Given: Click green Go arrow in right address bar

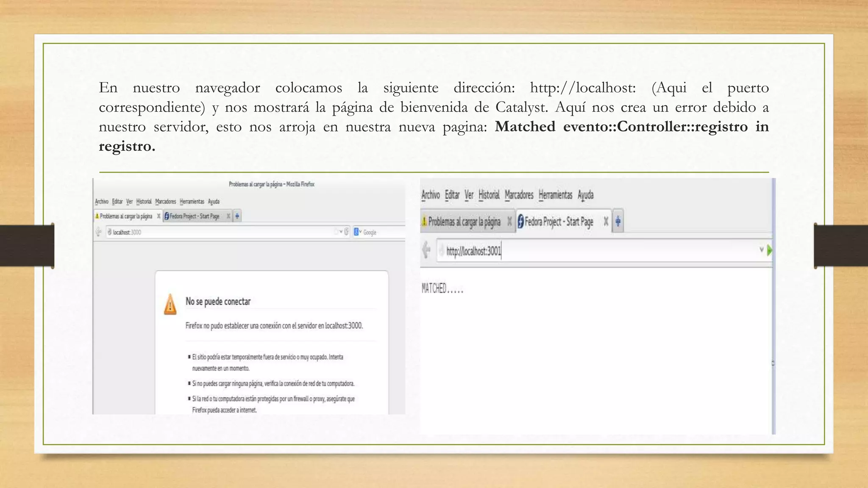Looking at the screenshot, I should (x=769, y=250).
